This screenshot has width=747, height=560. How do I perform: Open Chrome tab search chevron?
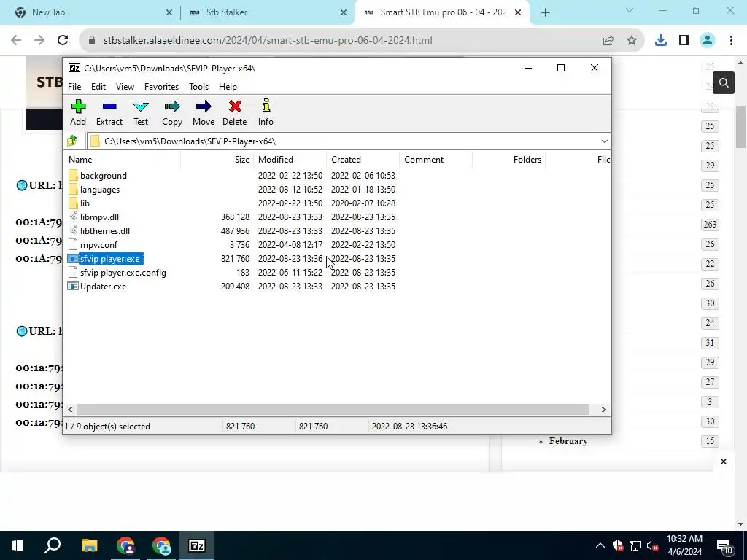(x=630, y=10)
